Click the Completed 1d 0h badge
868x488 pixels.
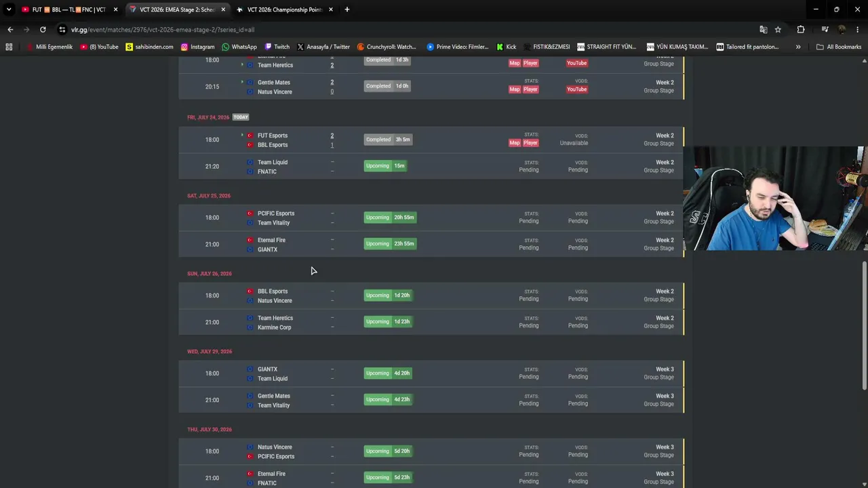[x=387, y=86]
